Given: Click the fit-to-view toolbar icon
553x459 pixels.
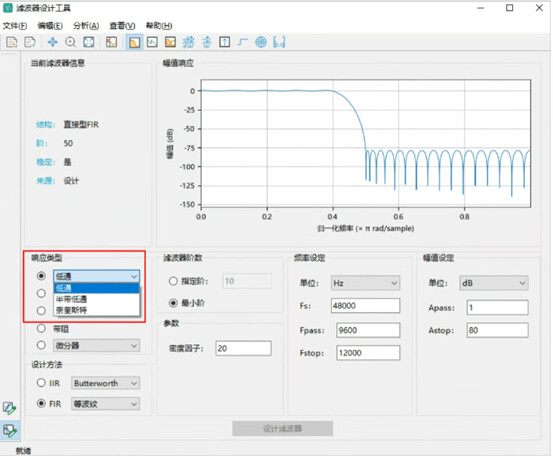Looking at the screenshot, I should point(89,42).
